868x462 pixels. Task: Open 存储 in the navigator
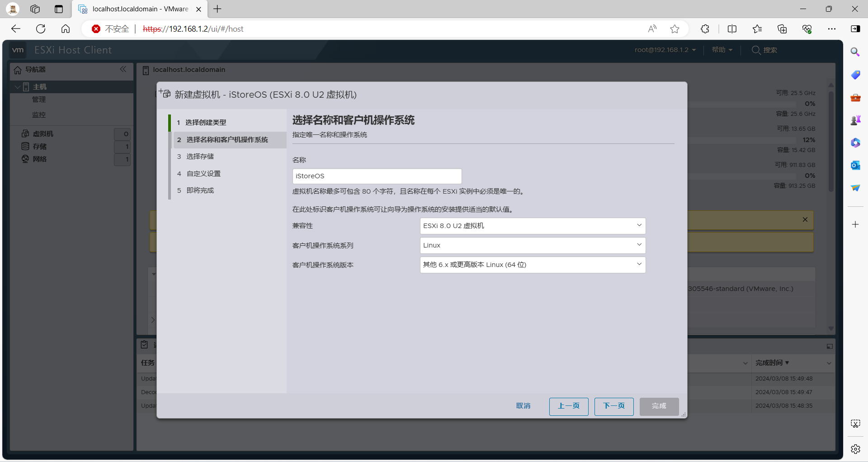(39, 146)
